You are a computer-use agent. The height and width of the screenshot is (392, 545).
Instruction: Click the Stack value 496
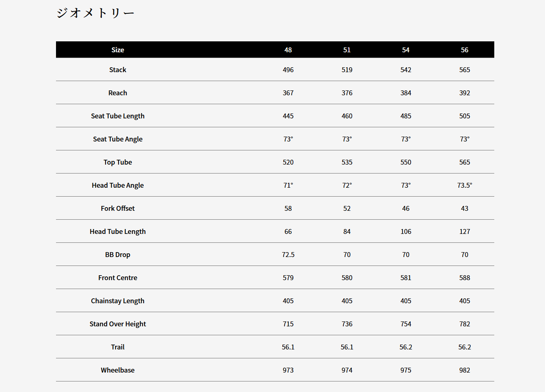(x=288, y=70)
